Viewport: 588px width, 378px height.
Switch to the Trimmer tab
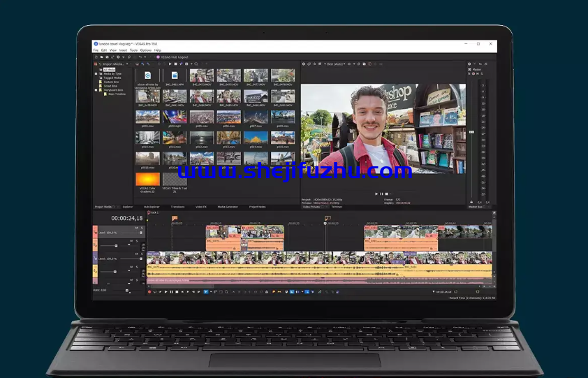pos(337,207)
